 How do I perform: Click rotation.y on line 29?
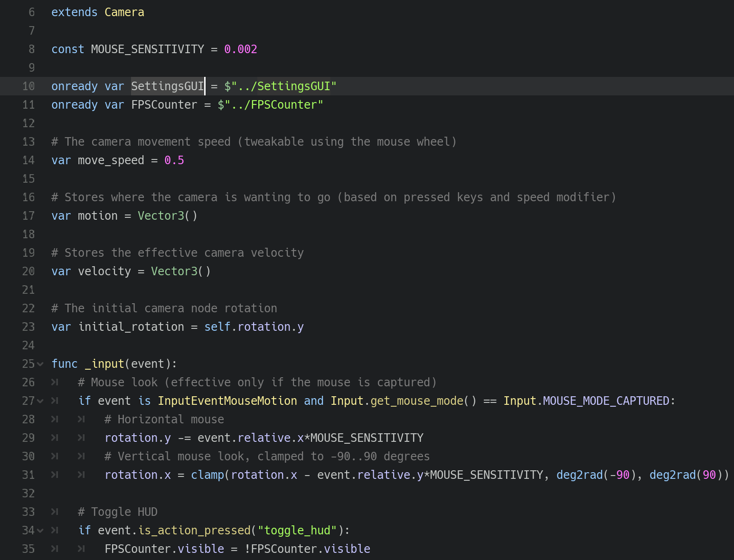[138, 438]
